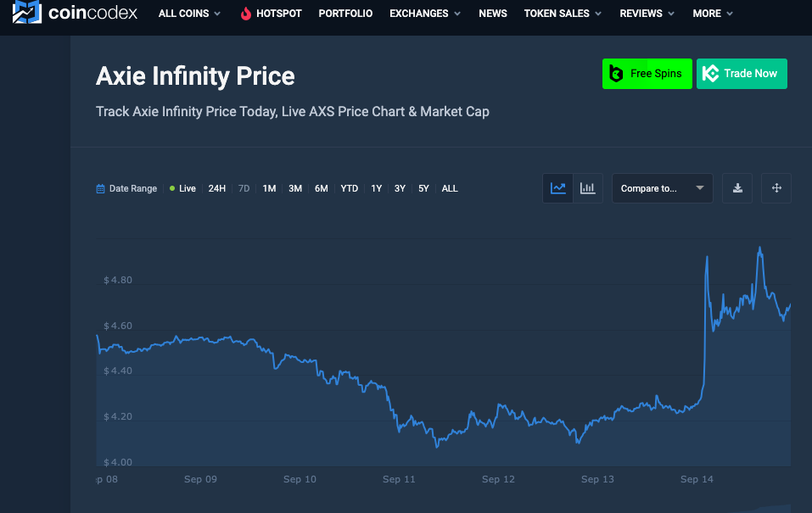Viewport: 812px width, 513px height.
Task: Expand the ALL COINS chevron
Action: [x=217, y=14]
